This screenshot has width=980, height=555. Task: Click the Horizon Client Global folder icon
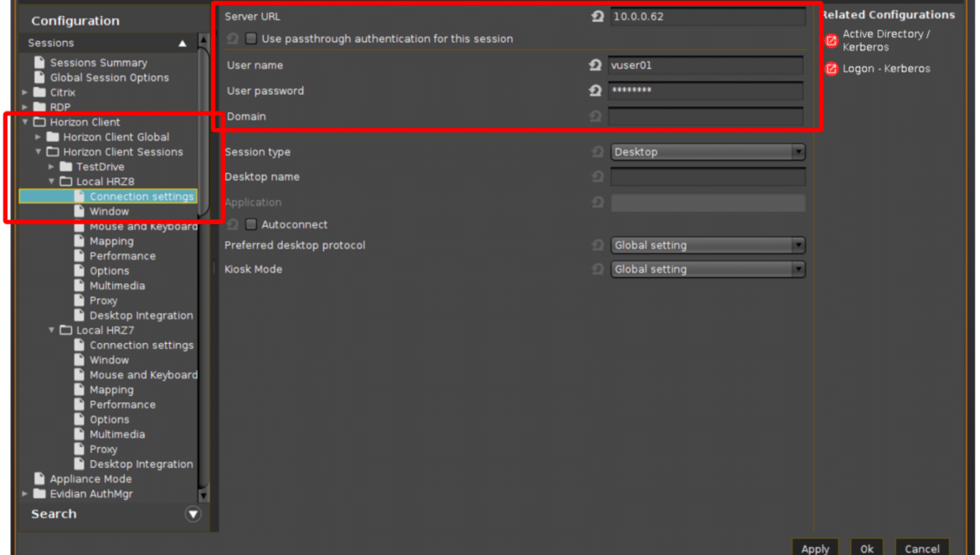53,136
